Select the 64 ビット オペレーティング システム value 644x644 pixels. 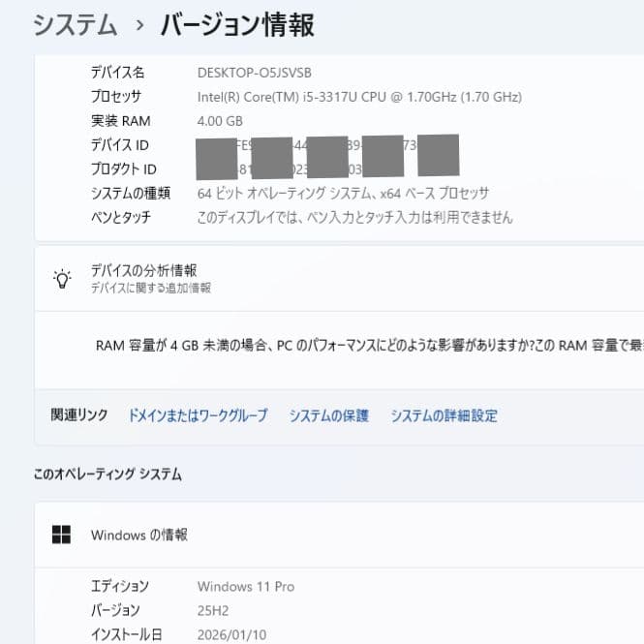pos(343,193)
